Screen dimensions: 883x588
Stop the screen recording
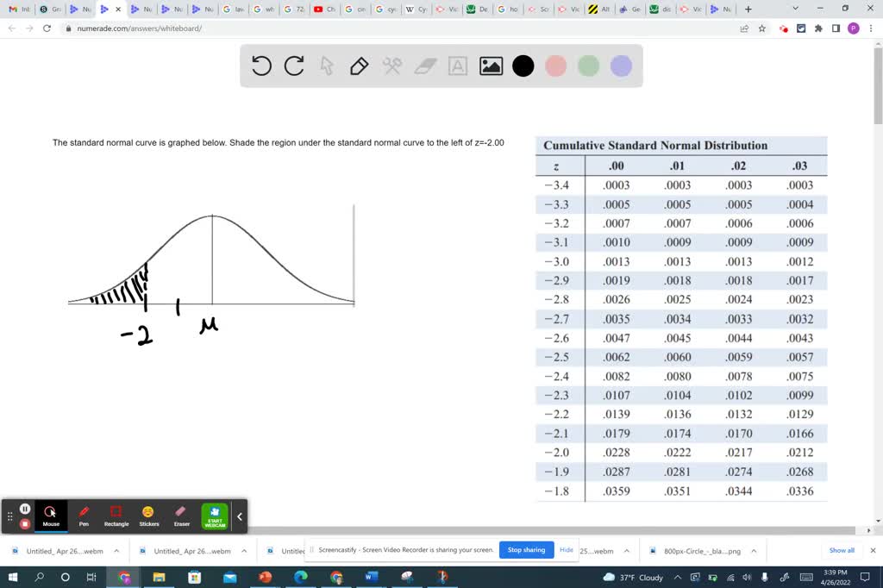point(25,523)
